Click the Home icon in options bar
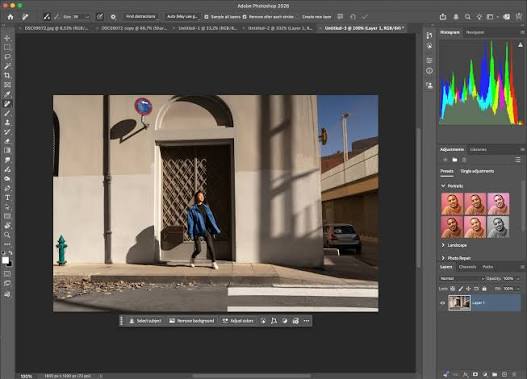The width and height of the screenshot is (527, 379). (x=10, y=16)
